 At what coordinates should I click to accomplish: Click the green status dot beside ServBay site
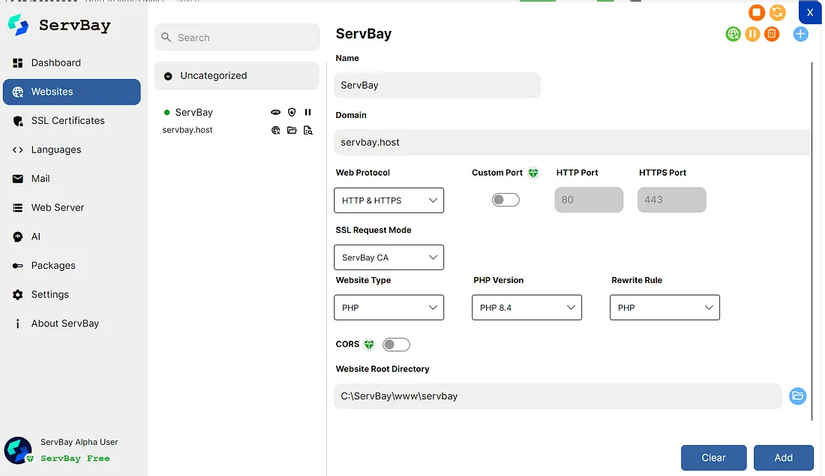167,112
